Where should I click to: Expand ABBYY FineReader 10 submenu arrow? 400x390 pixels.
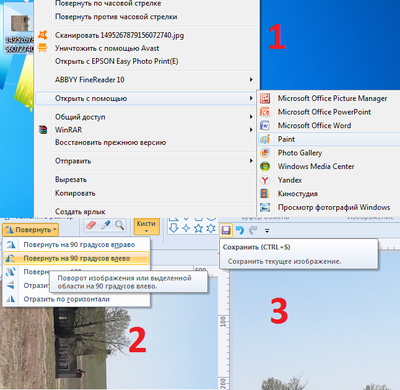coord(251,80)
